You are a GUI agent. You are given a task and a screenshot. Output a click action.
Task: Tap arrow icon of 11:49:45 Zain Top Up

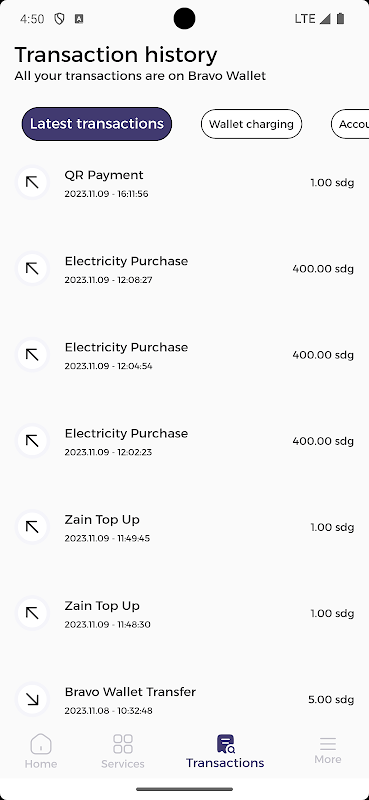point(32,527)
